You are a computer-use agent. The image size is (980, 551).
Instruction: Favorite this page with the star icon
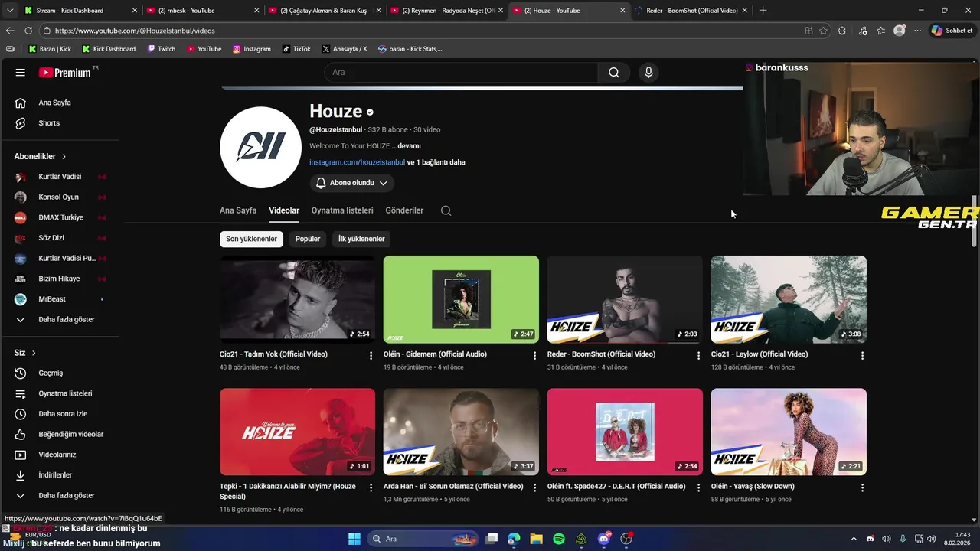tap(824, 31)
